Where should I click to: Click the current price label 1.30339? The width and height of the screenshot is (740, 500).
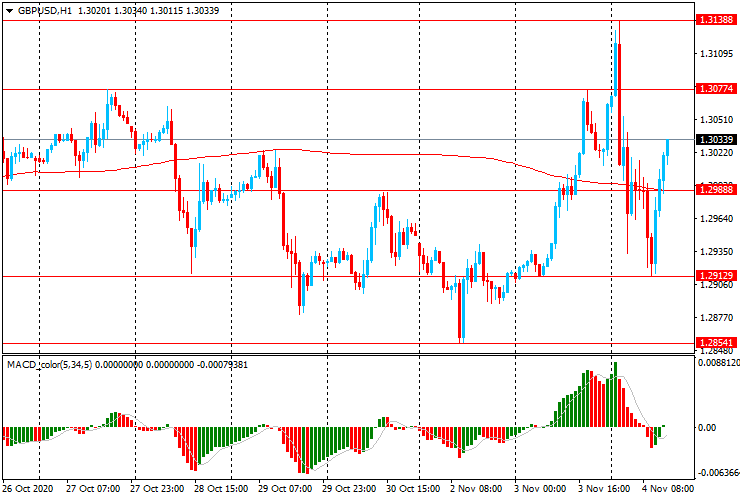pos(716,140)
